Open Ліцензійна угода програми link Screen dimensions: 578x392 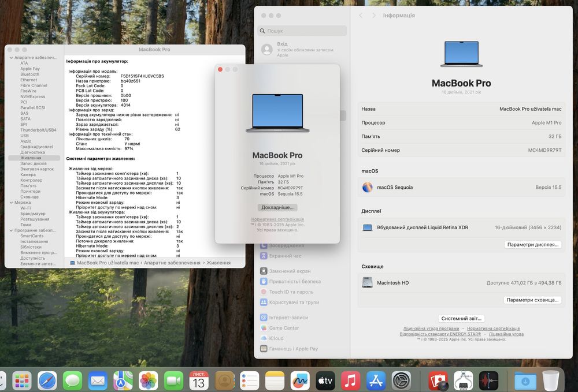click(x=431, y=328)
